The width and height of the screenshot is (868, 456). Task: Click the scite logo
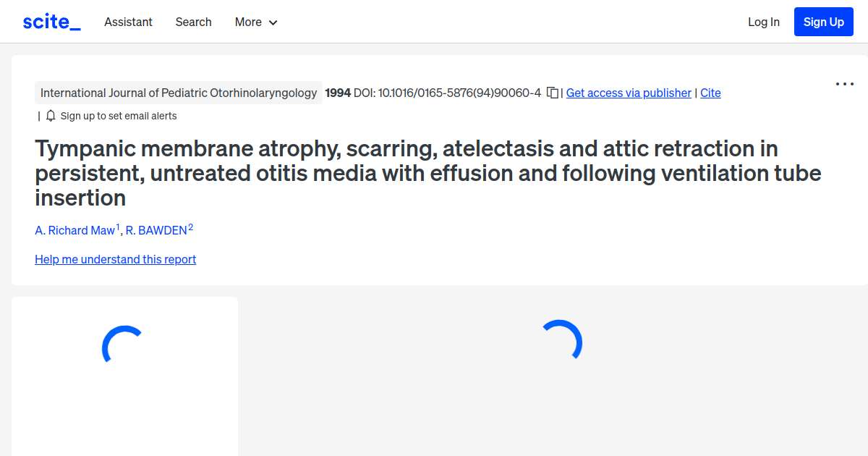(x=51, y=21)
